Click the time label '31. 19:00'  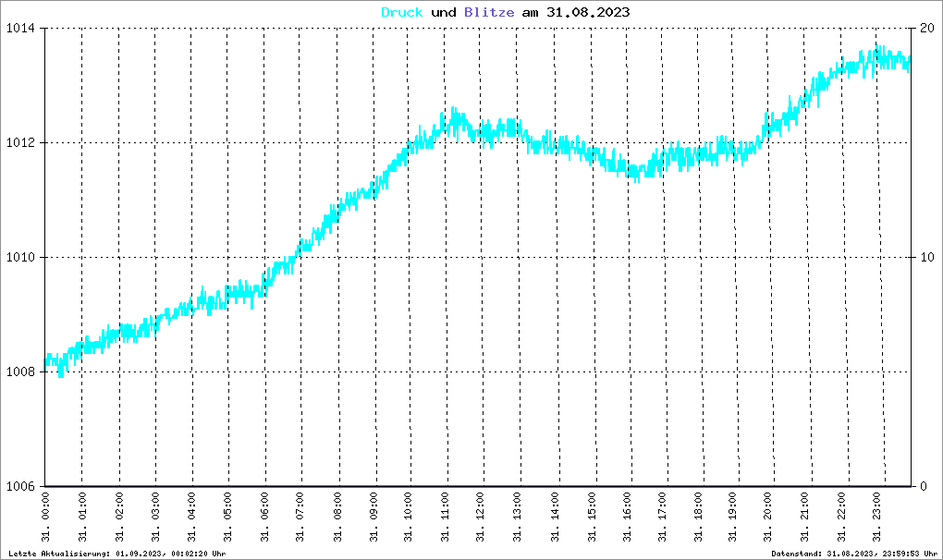[x=732, y=517]
